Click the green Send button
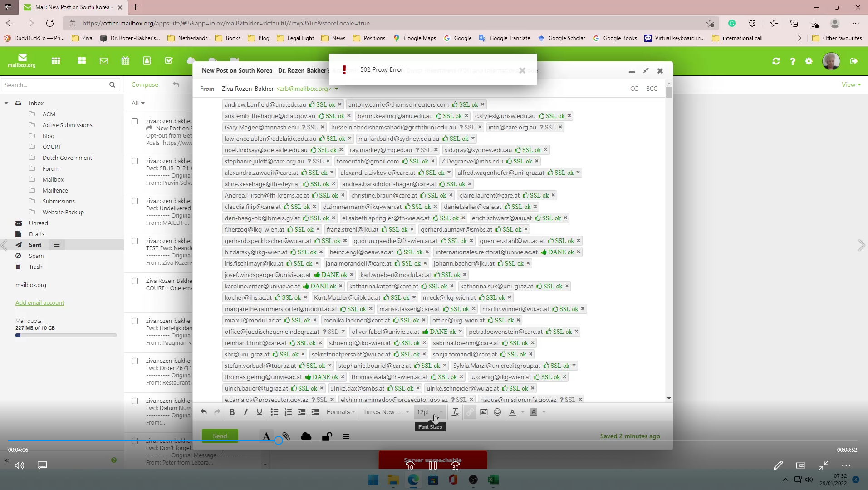 (220, 436)
